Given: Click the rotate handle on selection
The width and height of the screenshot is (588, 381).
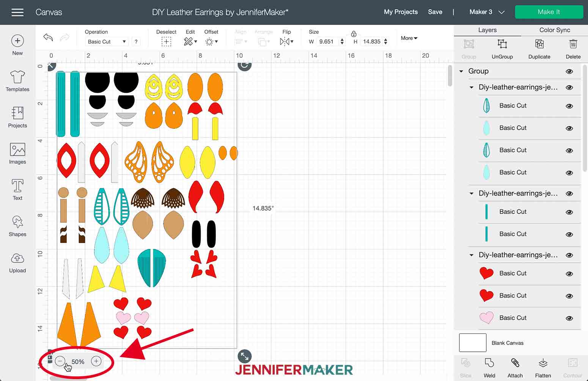Looking at the screenshot, I should click(x=245, y=65).
